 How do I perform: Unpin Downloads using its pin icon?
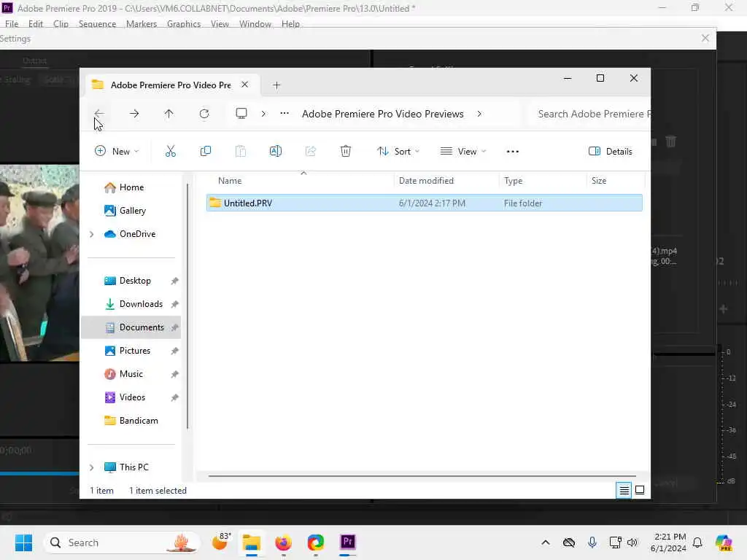pos(175,304)
